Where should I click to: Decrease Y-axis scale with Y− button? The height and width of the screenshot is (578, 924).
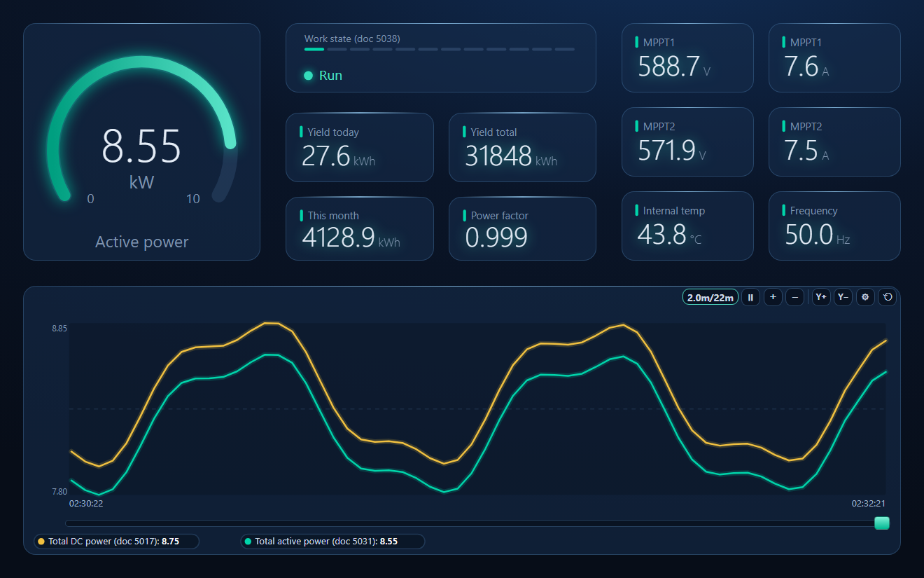coord(843,297)
